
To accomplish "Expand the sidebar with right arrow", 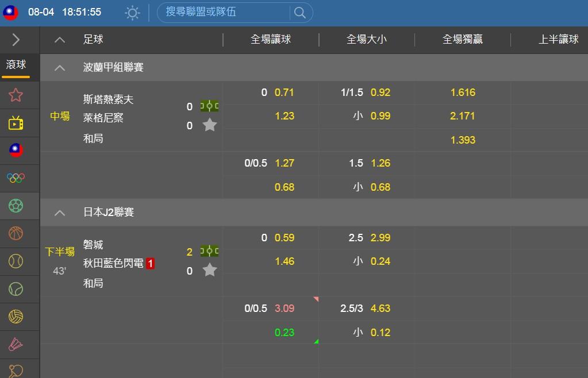I will pos(16,39).
